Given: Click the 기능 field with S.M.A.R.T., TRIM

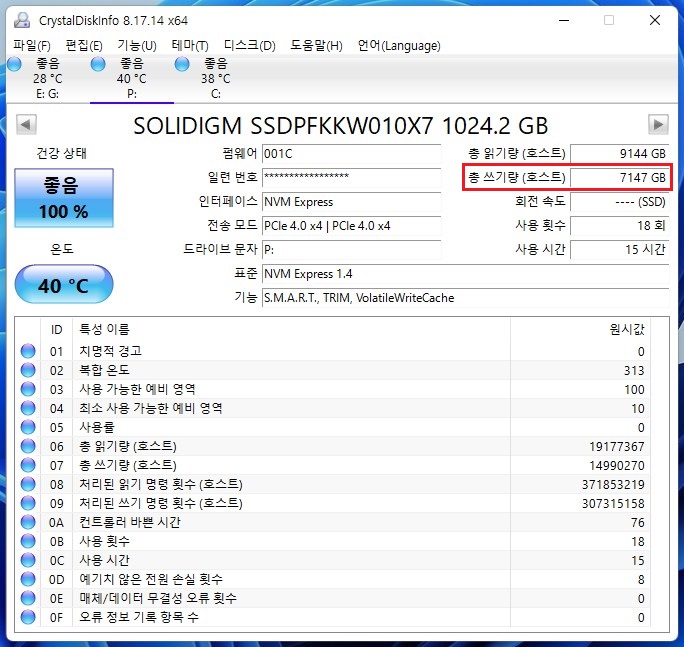Looking at the screenshot, I should coord(465,298).
